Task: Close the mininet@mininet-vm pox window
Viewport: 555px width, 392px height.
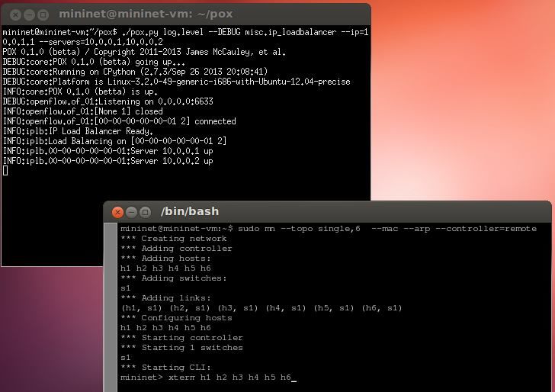Action: 15,14
